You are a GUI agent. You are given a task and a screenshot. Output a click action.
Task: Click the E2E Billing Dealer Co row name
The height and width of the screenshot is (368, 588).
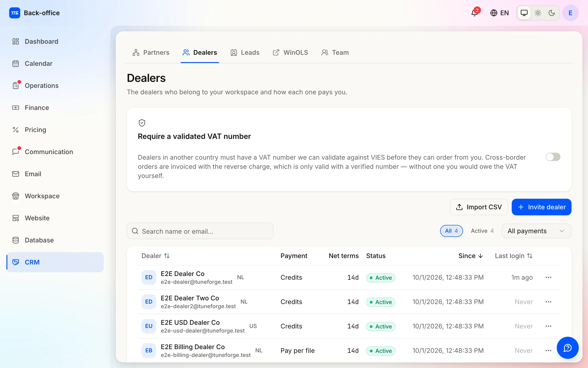coord(193,347)
